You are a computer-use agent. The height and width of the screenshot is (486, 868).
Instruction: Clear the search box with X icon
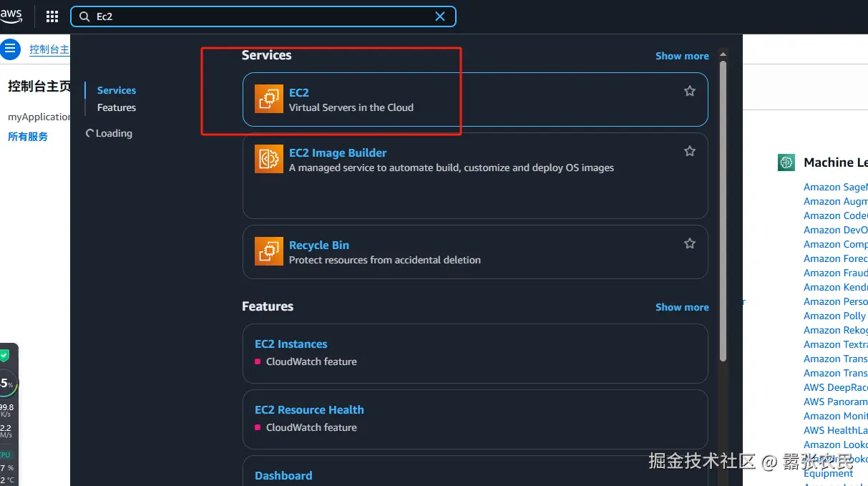(440, 16)
